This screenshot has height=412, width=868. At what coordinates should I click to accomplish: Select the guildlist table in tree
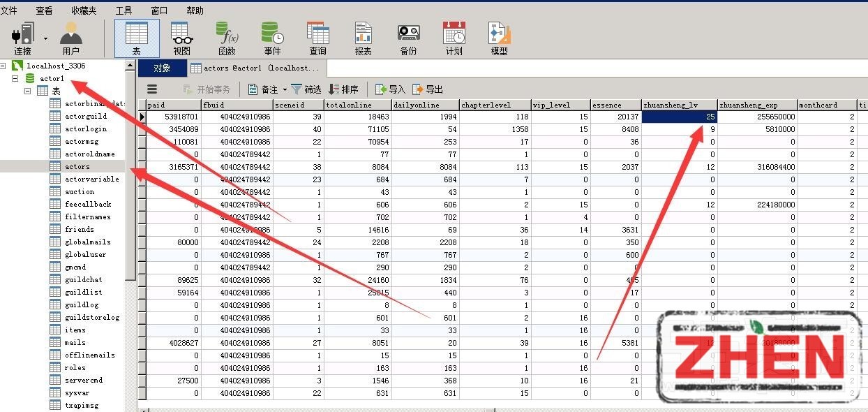click(83, 292)
